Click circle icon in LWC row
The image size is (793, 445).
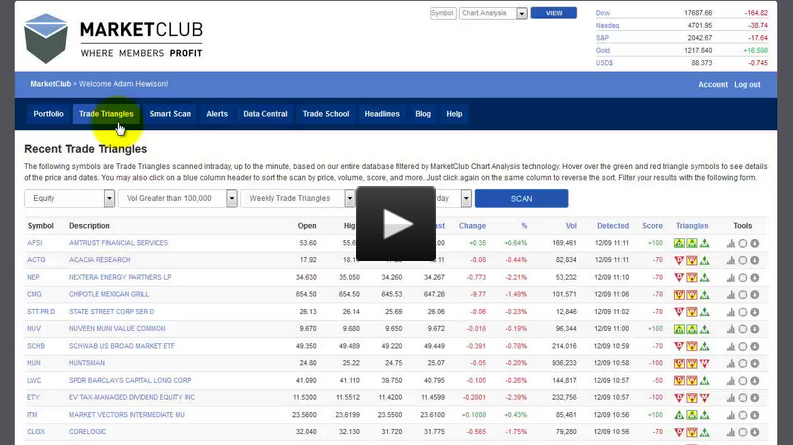pyautogui.click(x=743, y=381)
